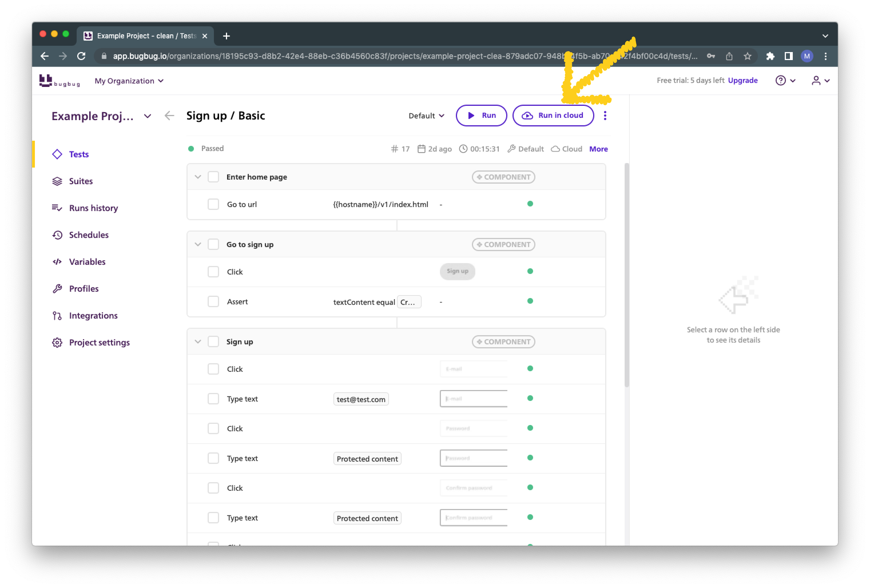Image resolution: width=870 pixels, height=588 pixels.
Task: Check the Go to sign up group checkbox
Action: tap(213, 245)
